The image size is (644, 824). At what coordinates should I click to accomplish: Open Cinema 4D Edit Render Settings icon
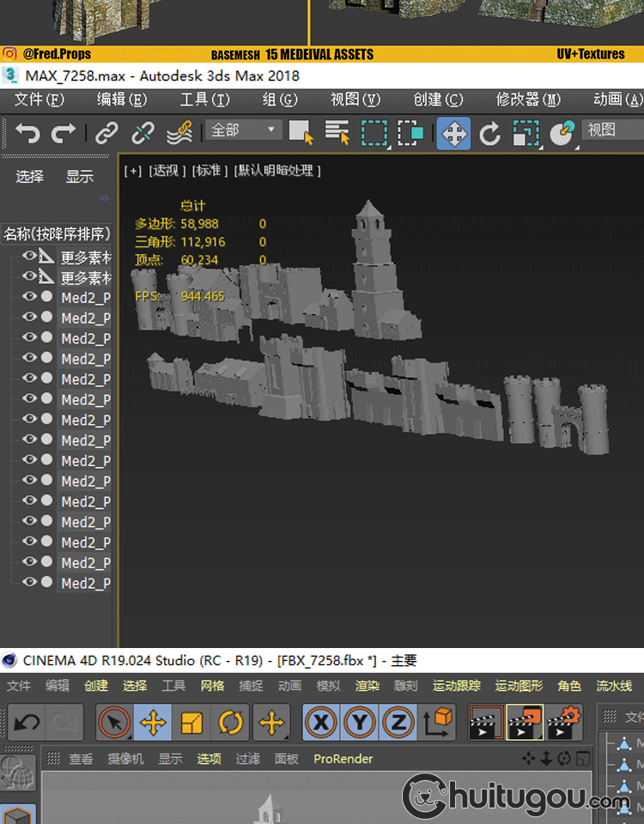click(564, 723)
